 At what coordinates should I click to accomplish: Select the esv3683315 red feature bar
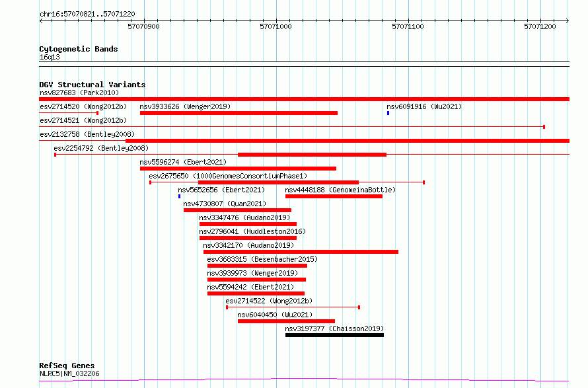257,266
